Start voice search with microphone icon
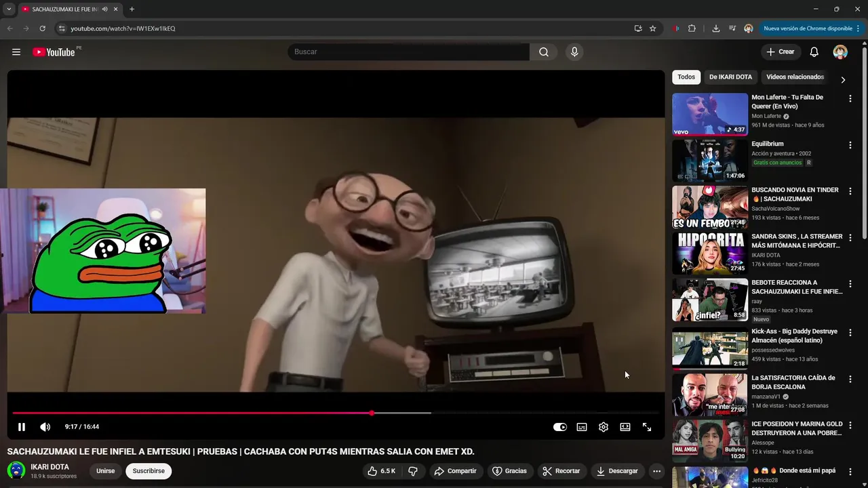 pyautogui.click(x=574, y=52)
